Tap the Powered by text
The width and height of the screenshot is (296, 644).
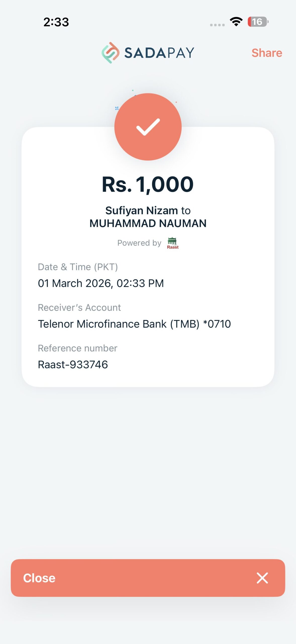(x=139, y=243)
